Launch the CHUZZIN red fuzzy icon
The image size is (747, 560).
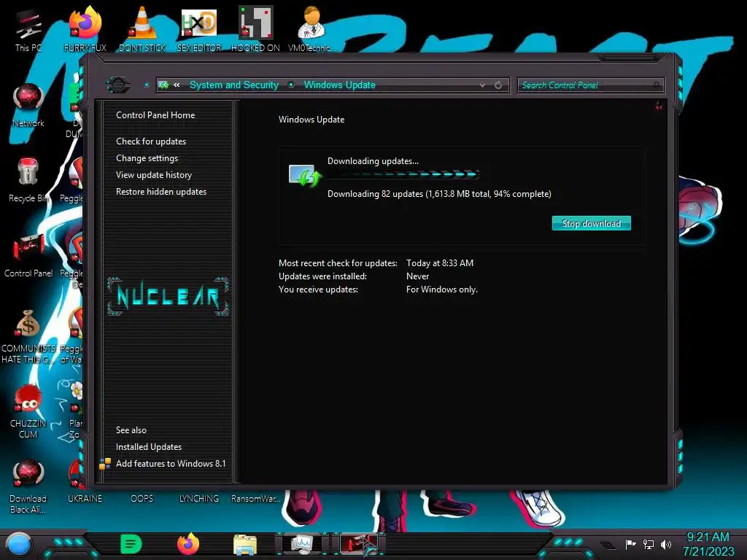28,411
